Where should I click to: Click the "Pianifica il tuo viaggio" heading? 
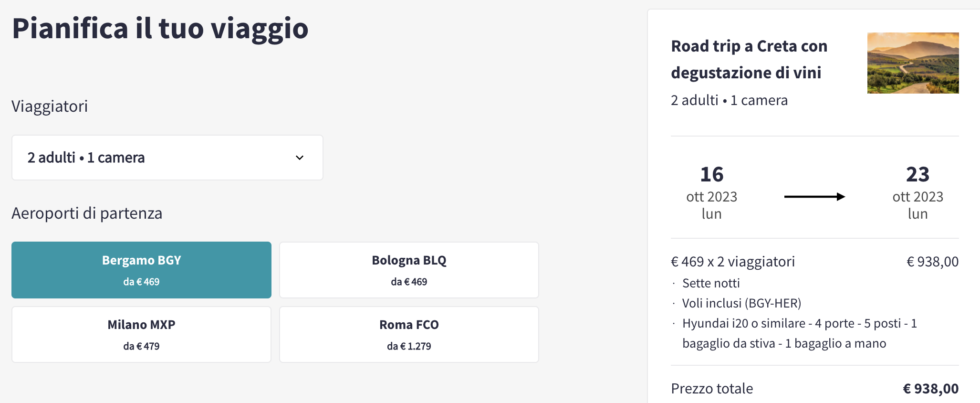[x=160, y=28]
